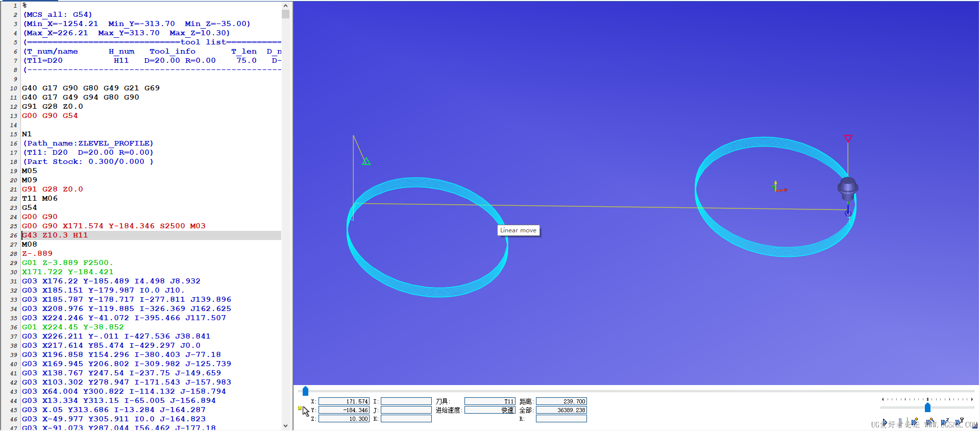980x431 pixels.
Task: Click the small chart icon at corner
Action: tap(975, 426)
